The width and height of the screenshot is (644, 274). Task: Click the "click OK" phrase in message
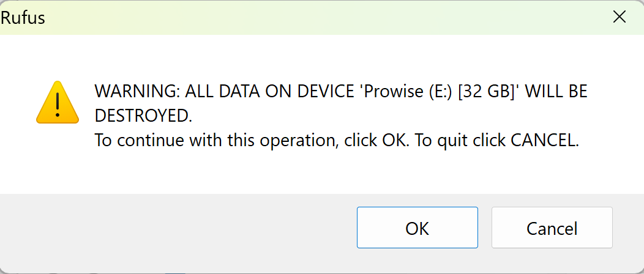point(376,141)
